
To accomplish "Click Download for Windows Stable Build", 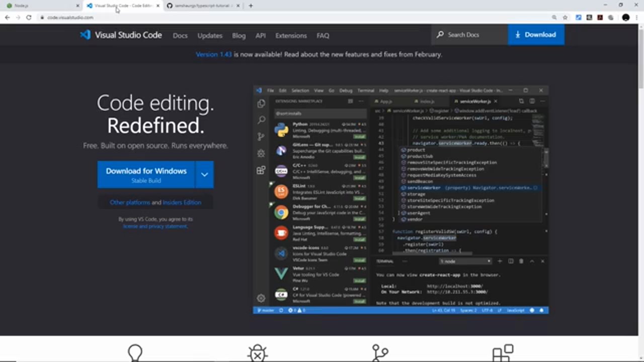I will [x=146, y=174].
